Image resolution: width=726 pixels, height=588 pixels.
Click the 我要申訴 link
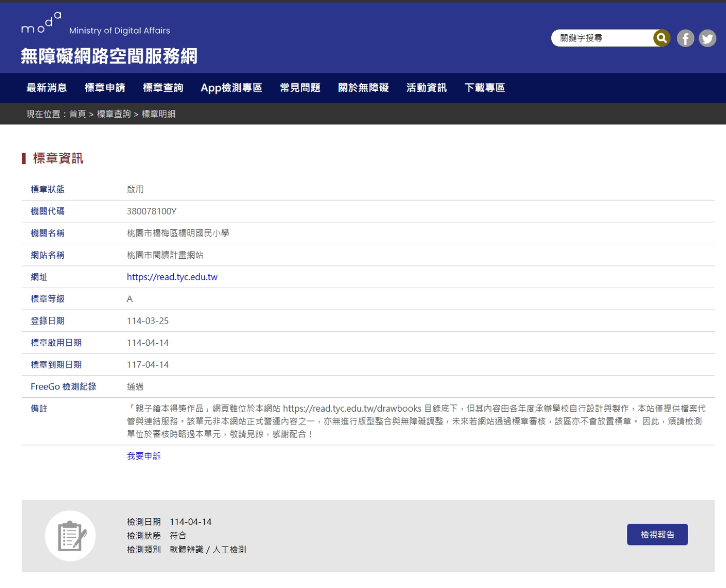(x=144, y=456)
